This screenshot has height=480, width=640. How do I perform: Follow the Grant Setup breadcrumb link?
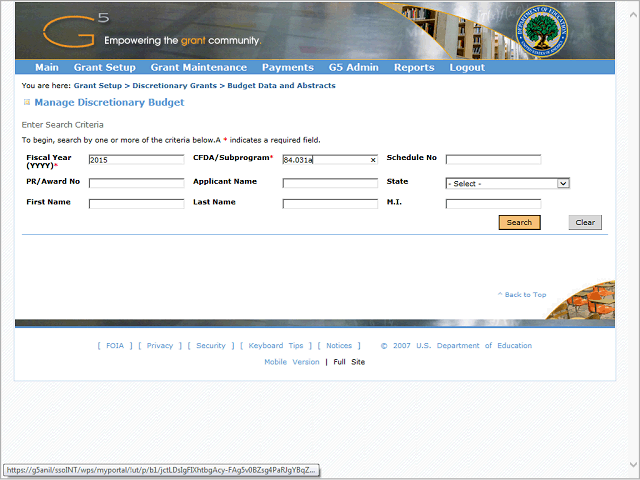click(x=98, y=86)
